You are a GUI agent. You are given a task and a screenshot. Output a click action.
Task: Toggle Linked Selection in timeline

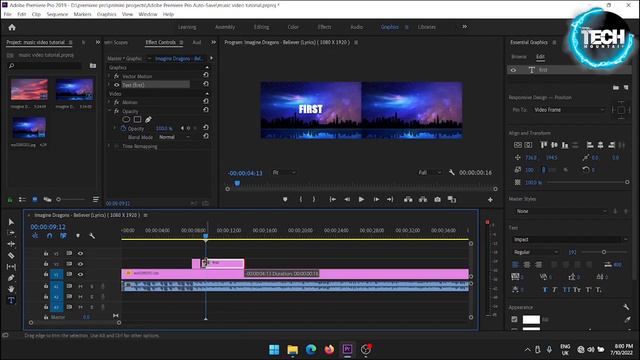click(63, 236)
